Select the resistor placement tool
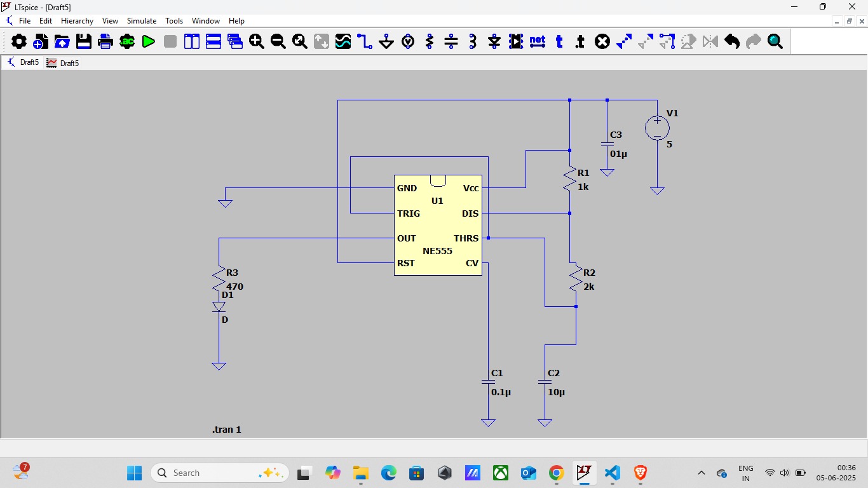The width and height of the screenshot is (868, 488). tap(430, 42)
